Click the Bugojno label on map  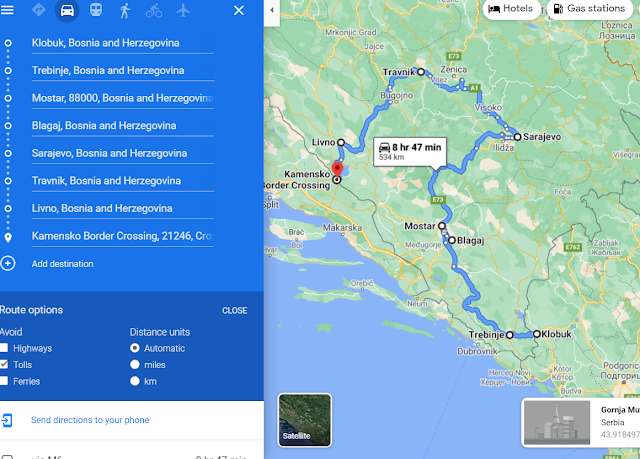click(396, 95)
